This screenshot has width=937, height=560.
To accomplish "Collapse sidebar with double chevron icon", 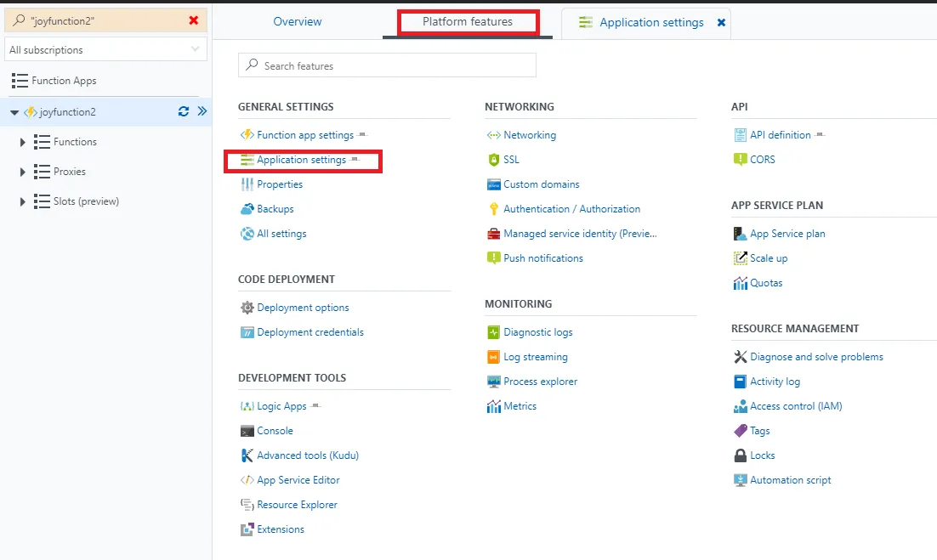I will pyautogui.click(x=202, y=111).
